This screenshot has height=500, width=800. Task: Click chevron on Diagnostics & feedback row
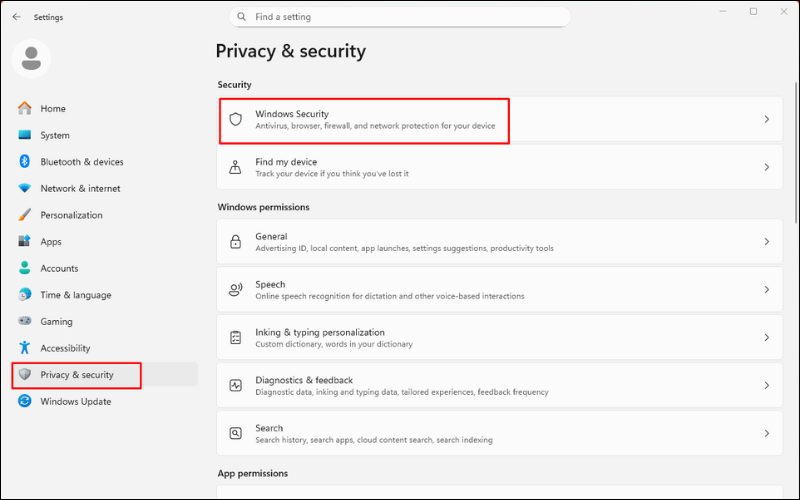(766, 385)
